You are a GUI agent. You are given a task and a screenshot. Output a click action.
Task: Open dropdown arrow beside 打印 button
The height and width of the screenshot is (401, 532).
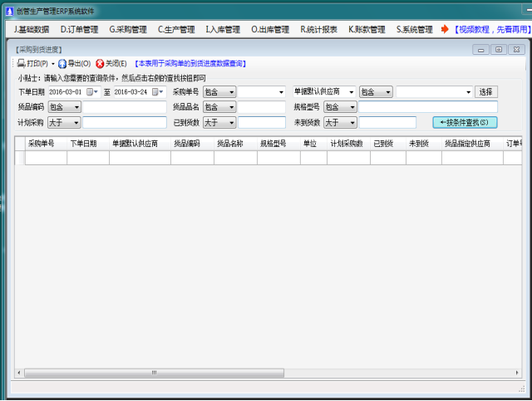(53, 63)
